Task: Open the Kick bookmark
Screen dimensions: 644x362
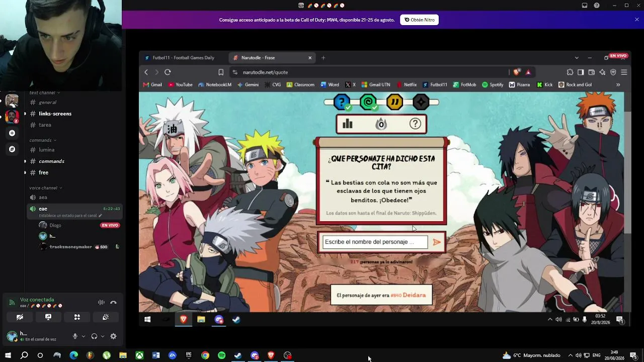Action: coord(544,85)
